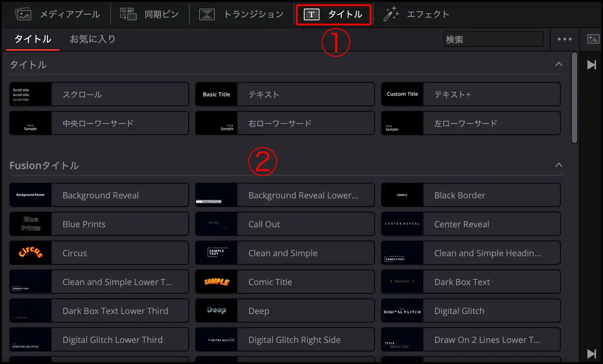Select the Titles T icon
The width and height of the screenshot is (603, 364).
311,14
